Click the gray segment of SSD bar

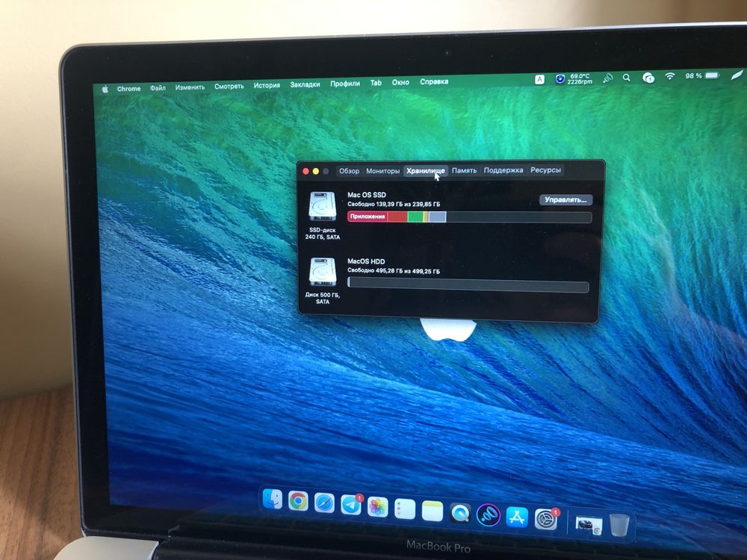click(x=437, y=217)
